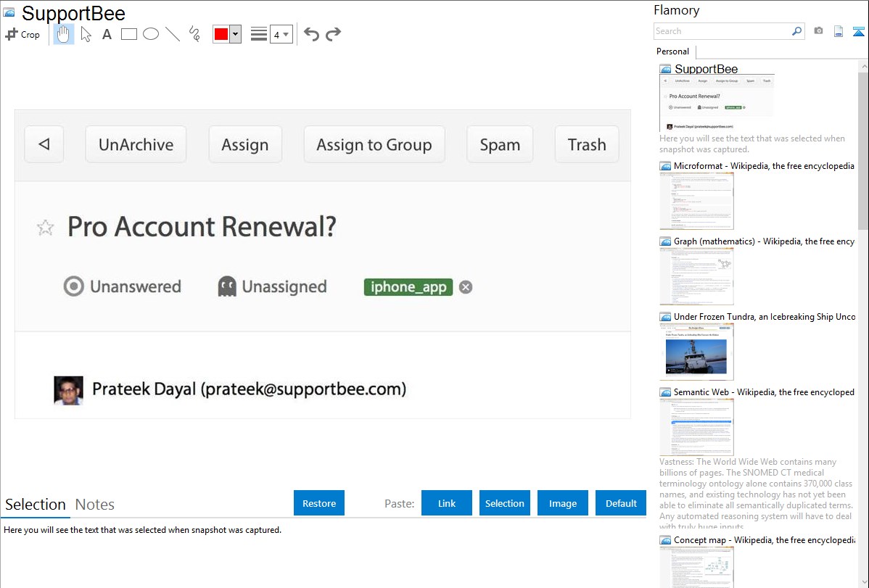Click the camera snapshot icon

[x=818, y=31]
